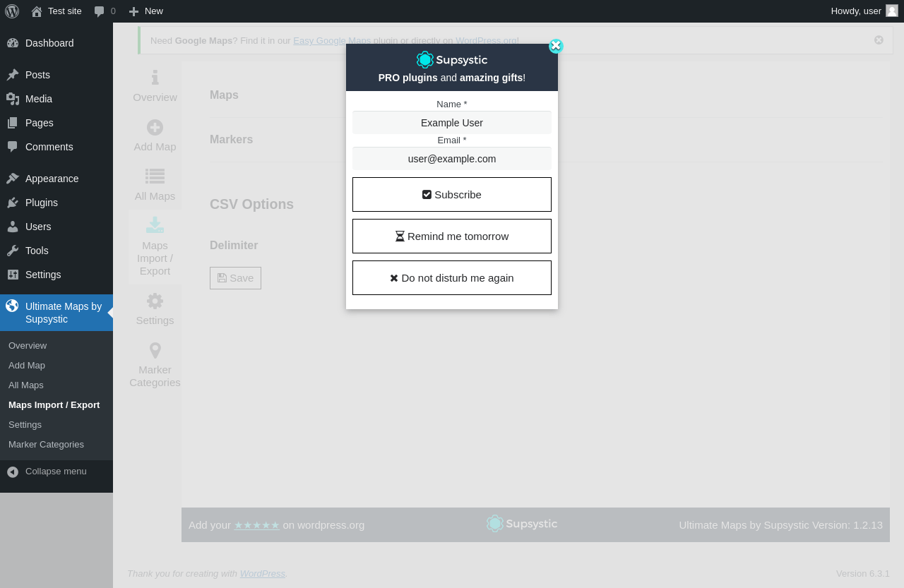Open WordPress link in footer

(263, 574)
